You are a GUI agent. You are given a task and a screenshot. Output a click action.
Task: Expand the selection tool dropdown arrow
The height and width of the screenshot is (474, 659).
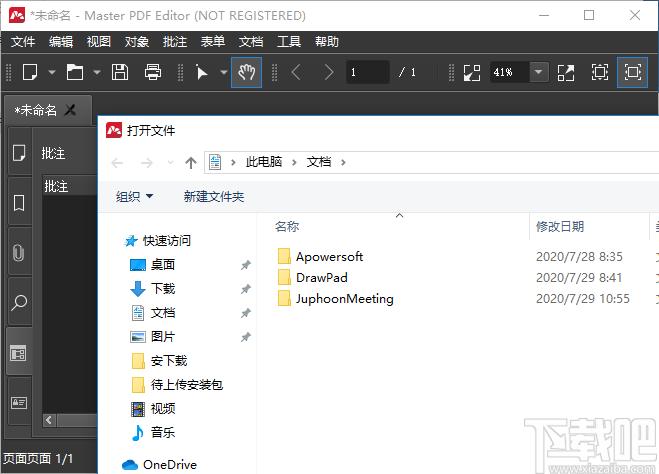(224, 72)
